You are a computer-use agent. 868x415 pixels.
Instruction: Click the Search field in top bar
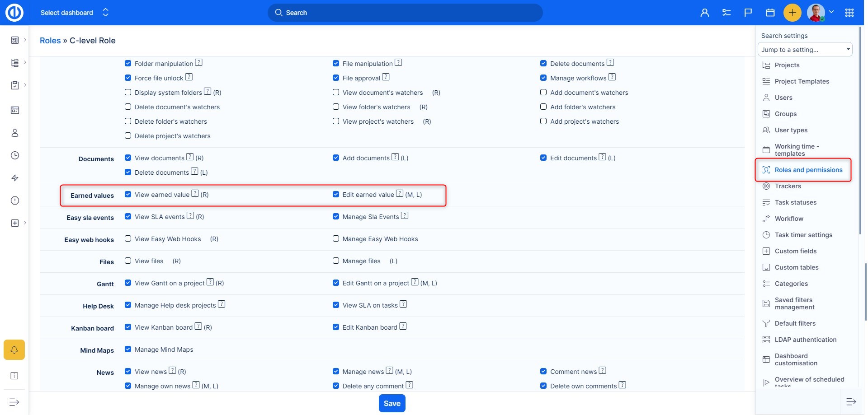[405, 13]
